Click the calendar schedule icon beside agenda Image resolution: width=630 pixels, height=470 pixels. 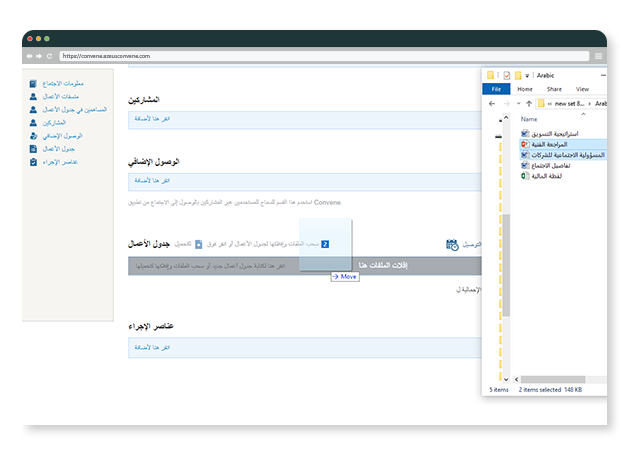(x=452, y=245)
